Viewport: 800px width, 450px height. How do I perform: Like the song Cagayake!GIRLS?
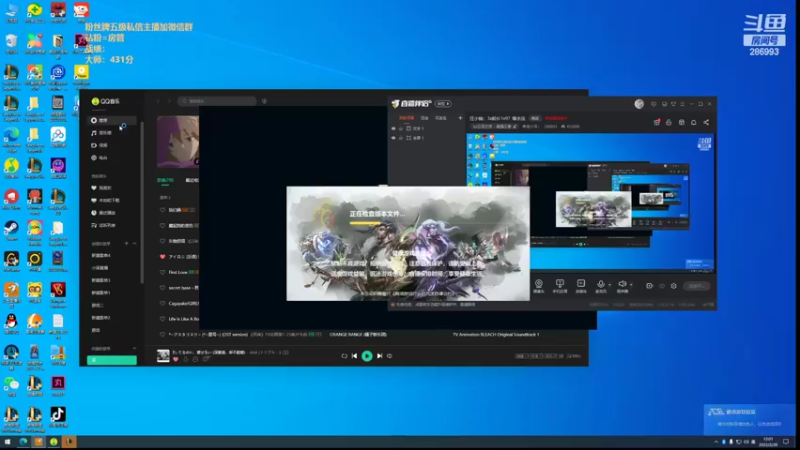point(162,303)
